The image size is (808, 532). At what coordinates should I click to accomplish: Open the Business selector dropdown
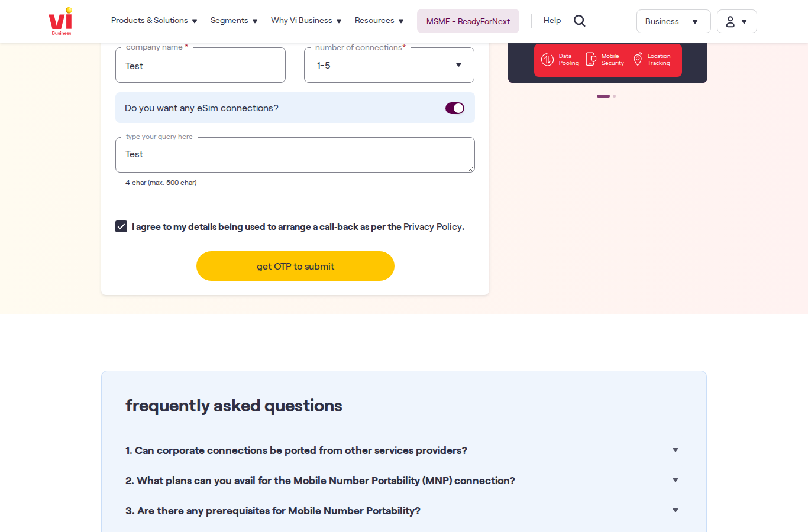click(x=673, y=21)
